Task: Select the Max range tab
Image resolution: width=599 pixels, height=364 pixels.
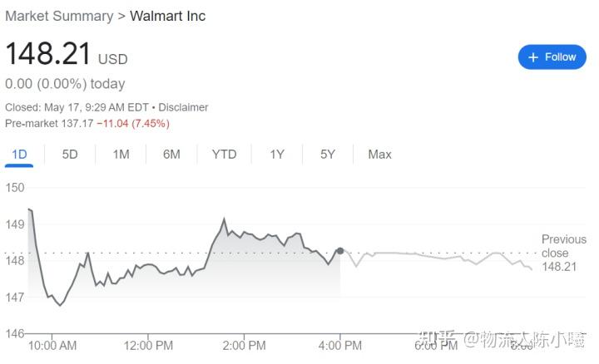Action: (x=379, y=154)
